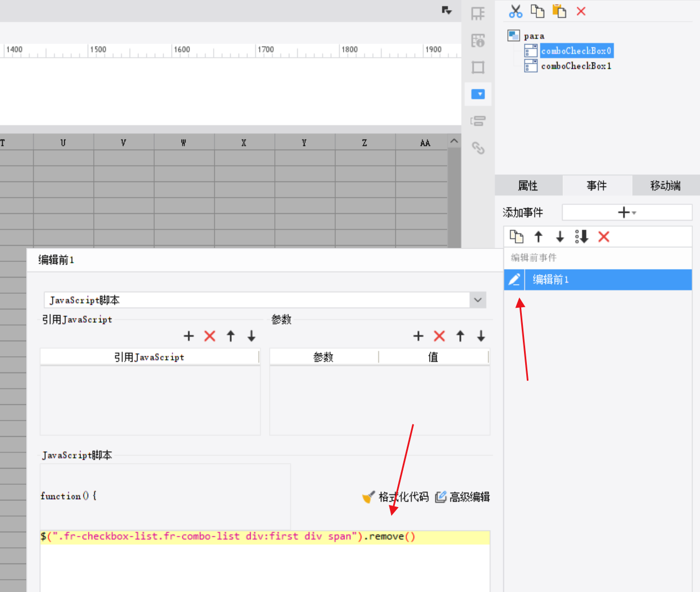The width and height of the screenshot is (700, 592).
Task: Click 格式化代码 to format code
Action: click(x=396, y=496)
